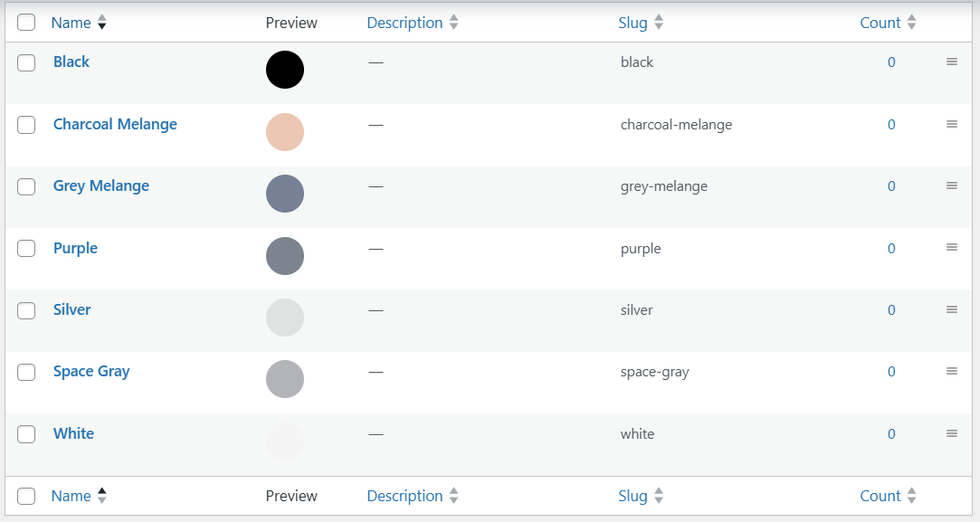
Task: Click the reorder handle on White row
Action: [951, 433]
